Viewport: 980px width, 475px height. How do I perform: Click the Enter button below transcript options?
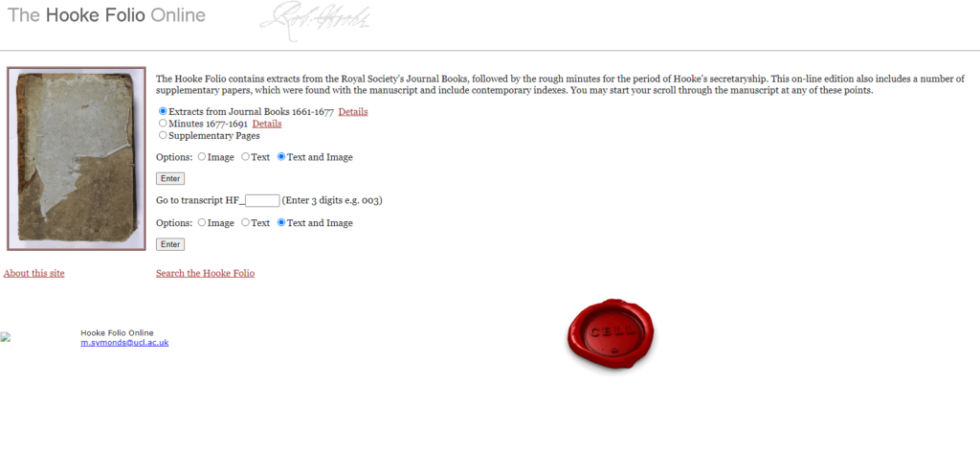[x=170, y=244]
